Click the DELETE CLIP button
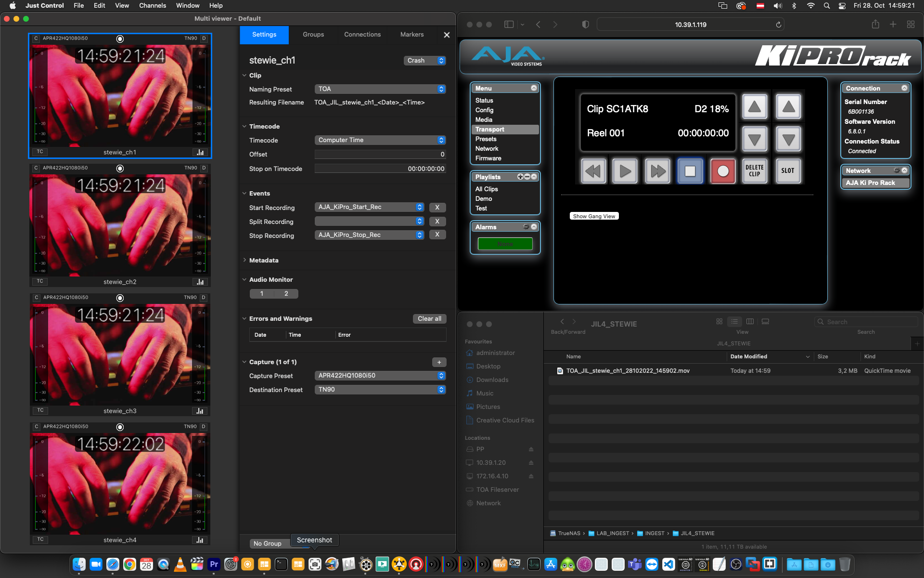The image size is (924, 578). 755,171
